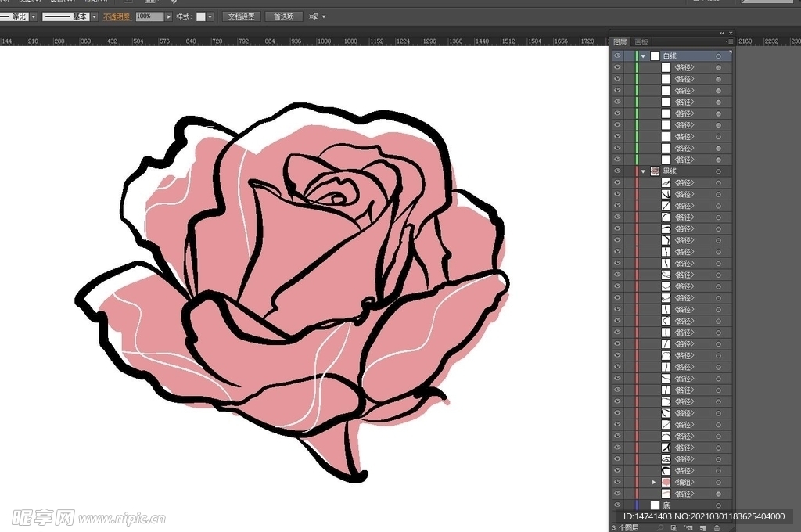Click the create new layer icon

click(x=702, y=528)
